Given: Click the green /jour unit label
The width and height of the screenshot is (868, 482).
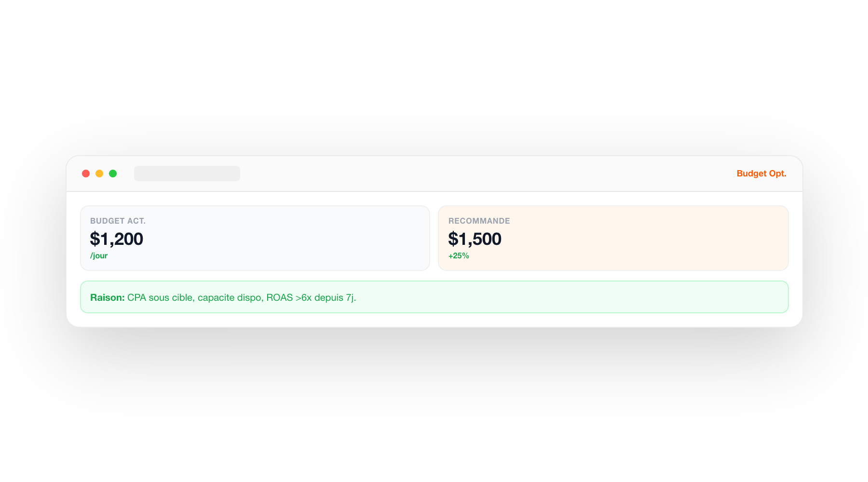Looking at the screenshot, I should click(x=99, y=255).
